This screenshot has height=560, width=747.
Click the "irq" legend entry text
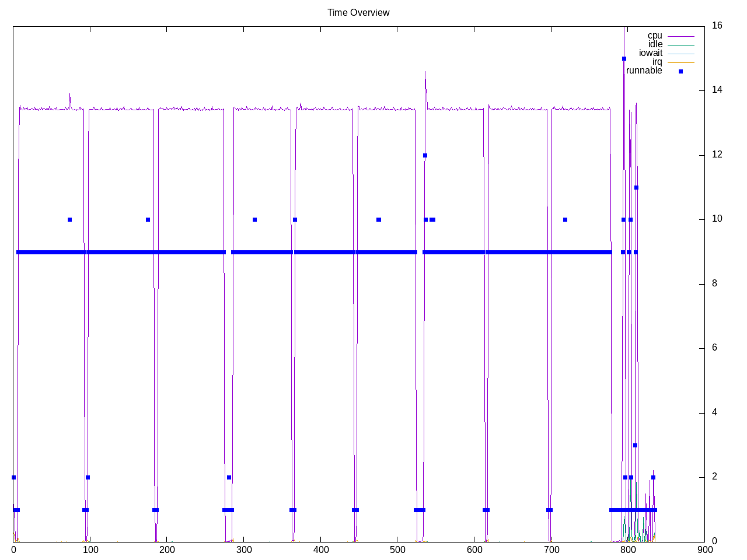(x=657, y=62)
